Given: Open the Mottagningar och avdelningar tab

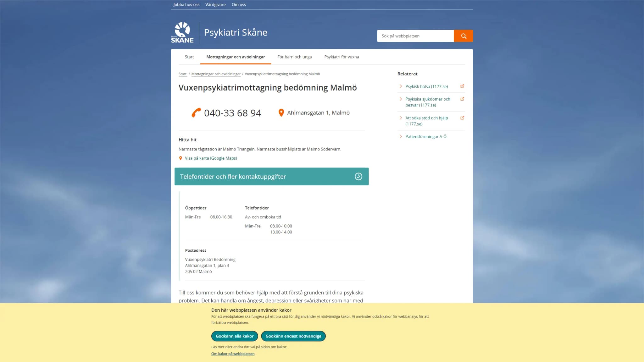Looking at the screenshot, I should [236, 57].
